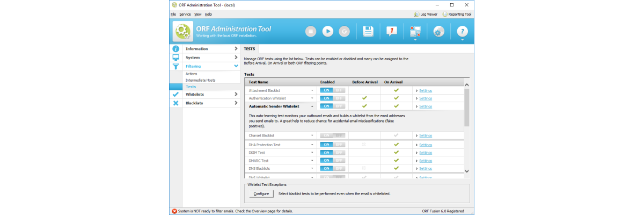Click the Blacklists X sidebar icon
This screenshot has height=215, width=644.
(x=175, y=103)
